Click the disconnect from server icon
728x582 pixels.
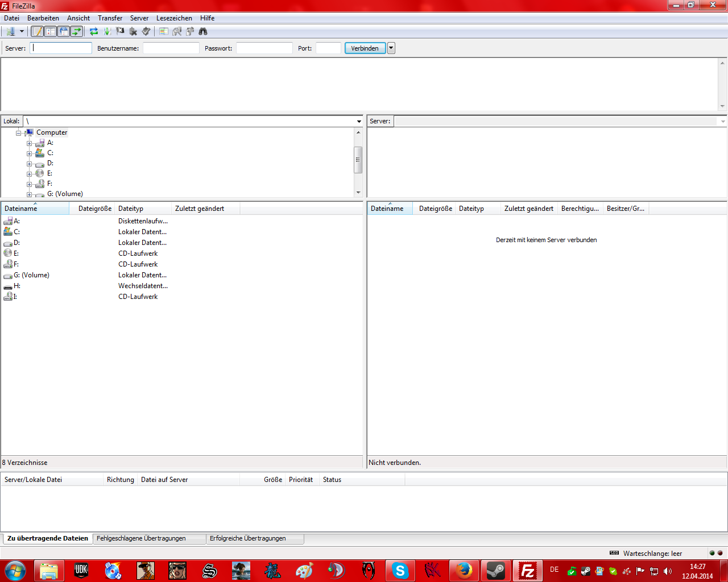(133, 32)
